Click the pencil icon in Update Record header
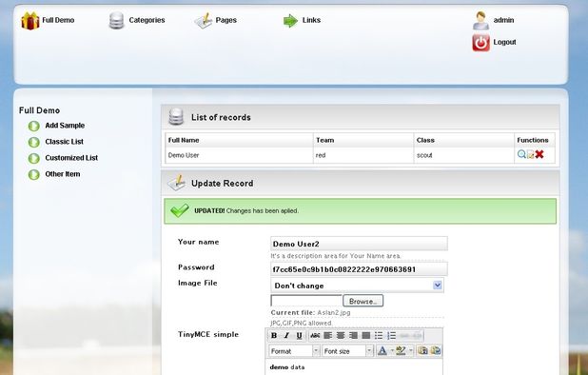The height and width of the screenshot is (375, 588). [177, 183]
